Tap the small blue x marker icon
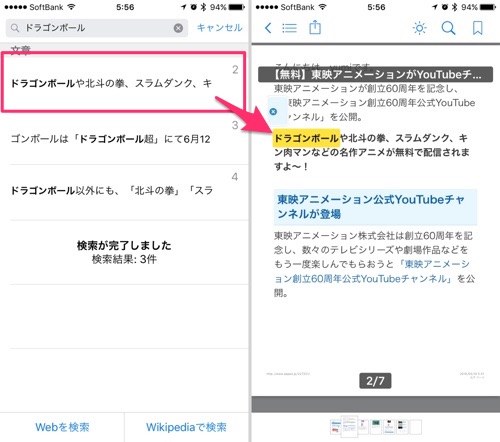 273,112
